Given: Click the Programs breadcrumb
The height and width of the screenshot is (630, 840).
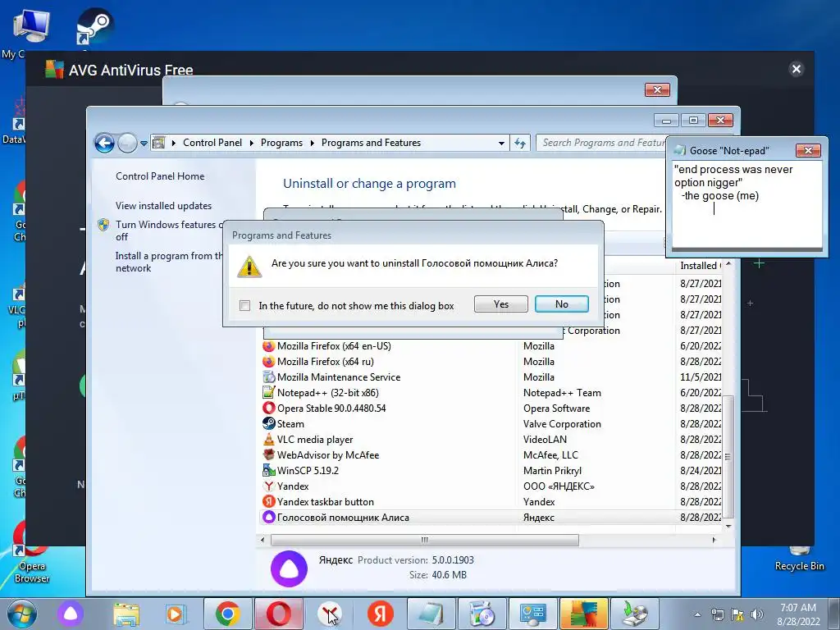Looking at the screenshot, I should [281, 143].
